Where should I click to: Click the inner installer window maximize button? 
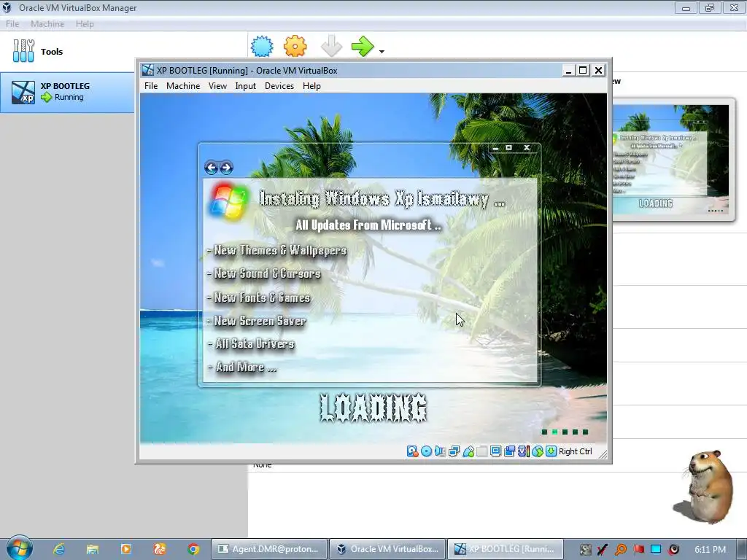tap(508, 148)
